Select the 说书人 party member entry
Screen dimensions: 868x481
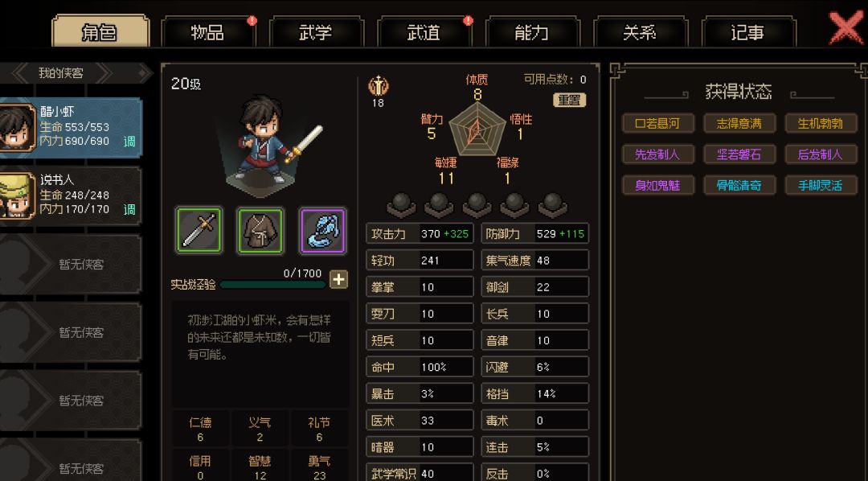71,196
